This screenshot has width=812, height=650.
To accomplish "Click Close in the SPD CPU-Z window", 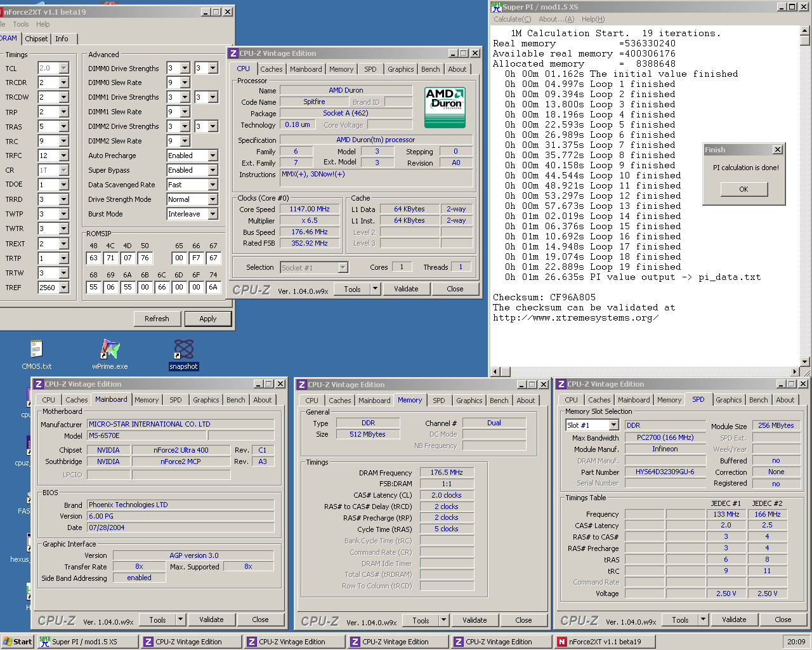I will [x=783, y=620].
